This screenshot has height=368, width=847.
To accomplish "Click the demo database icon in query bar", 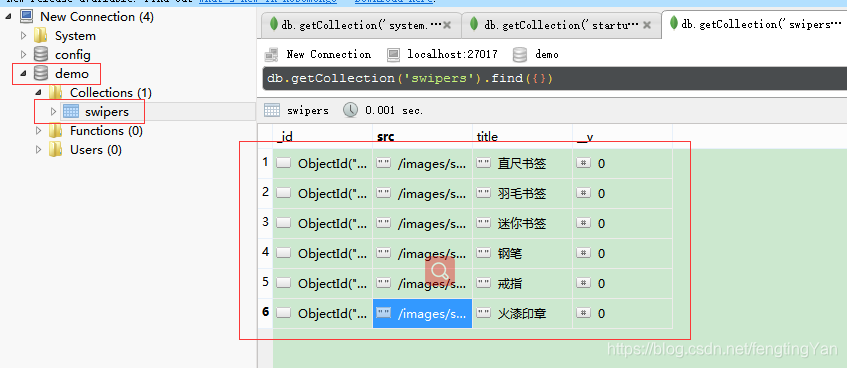I will 520,55.
